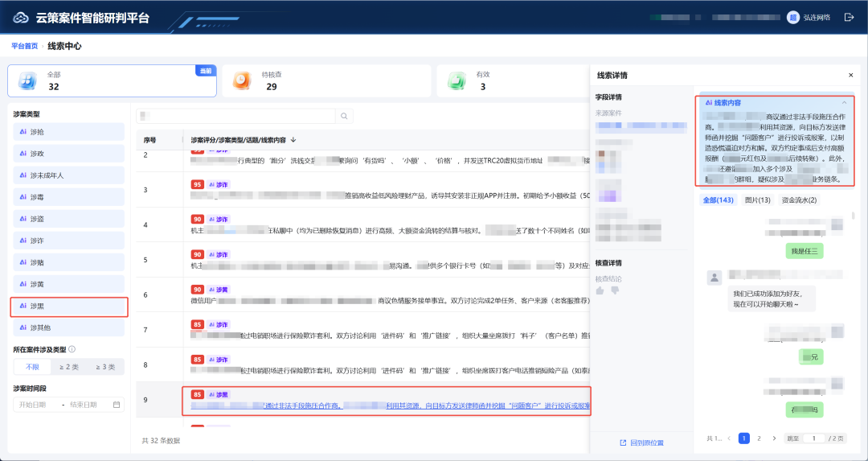Go to next chat page arrow
Screen dimensions: 868x461
774,438
